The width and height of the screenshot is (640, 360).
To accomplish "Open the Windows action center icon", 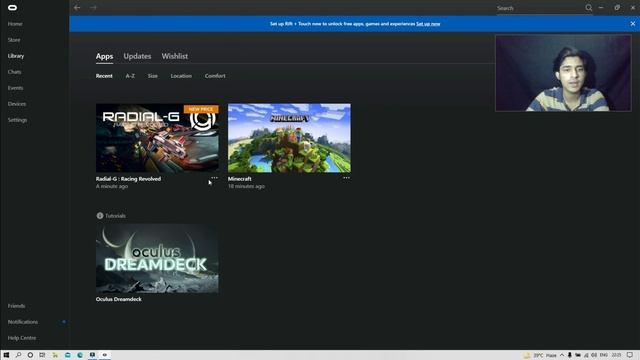I will (630, 355).
